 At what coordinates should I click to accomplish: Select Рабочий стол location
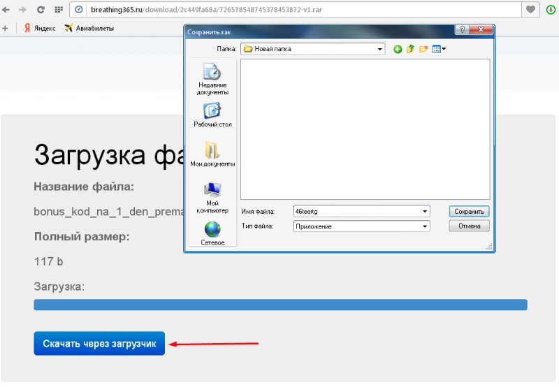[x=212, y=115]
